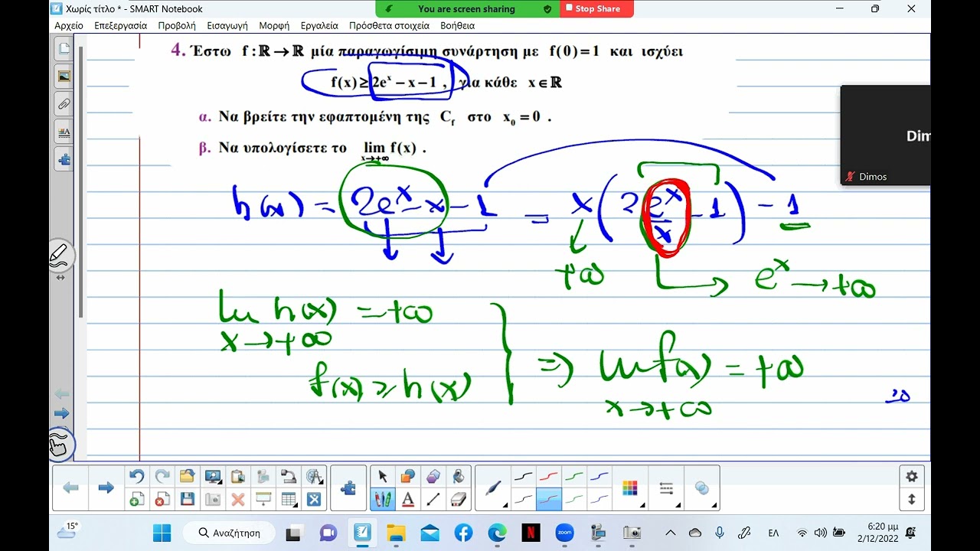Image resolution: width=980 pixels, height=551 pixels.
Task: Go to the previous page with toolbar arrow
Action: [70, 487]
